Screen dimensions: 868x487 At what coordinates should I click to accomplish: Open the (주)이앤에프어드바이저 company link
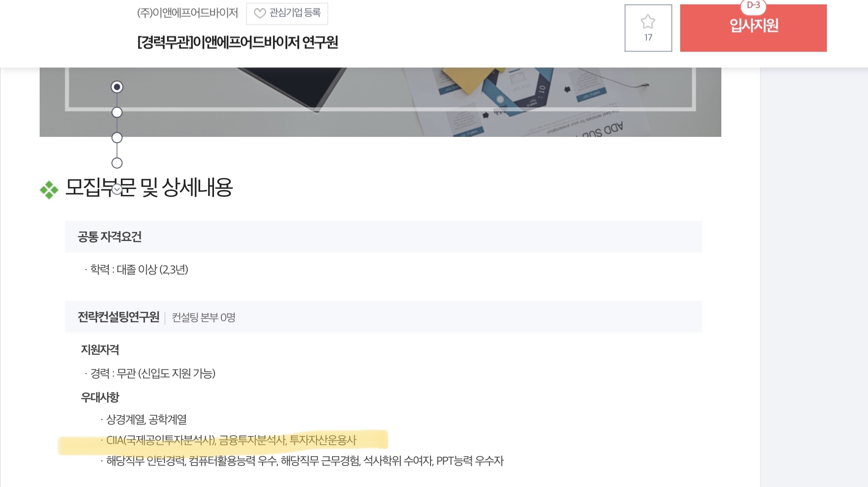coord(188,13)
